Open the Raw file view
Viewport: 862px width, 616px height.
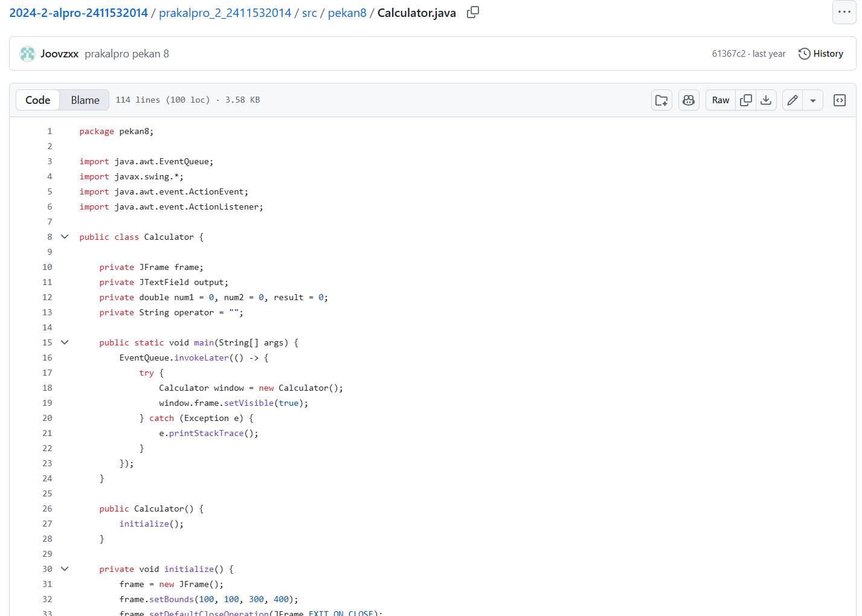click(720, 100)
